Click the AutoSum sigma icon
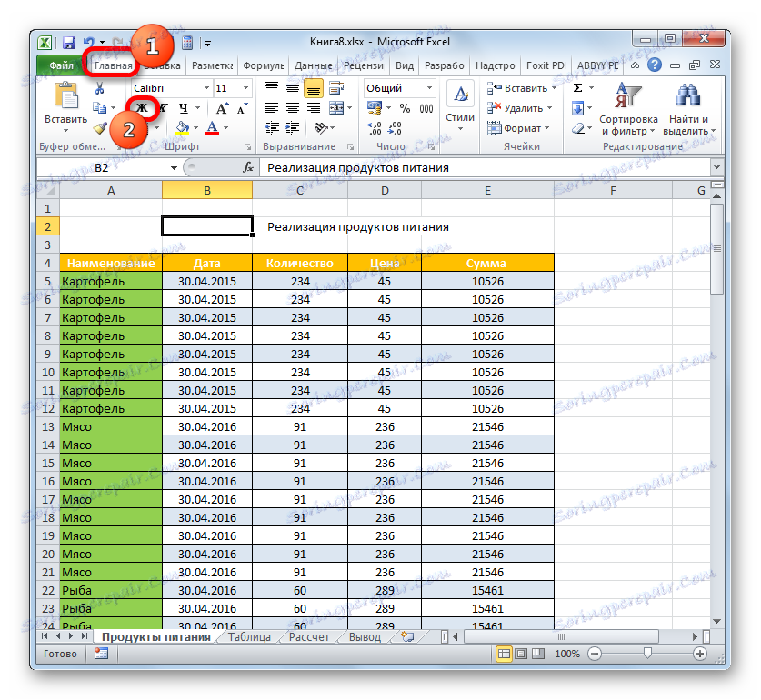 point(578,88)
